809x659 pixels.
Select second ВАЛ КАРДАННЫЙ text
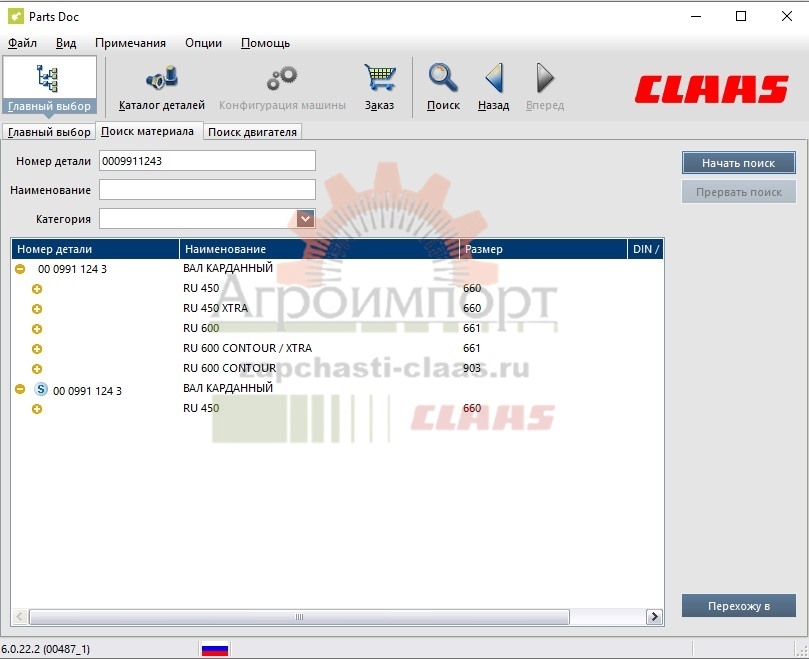(228, 388)
